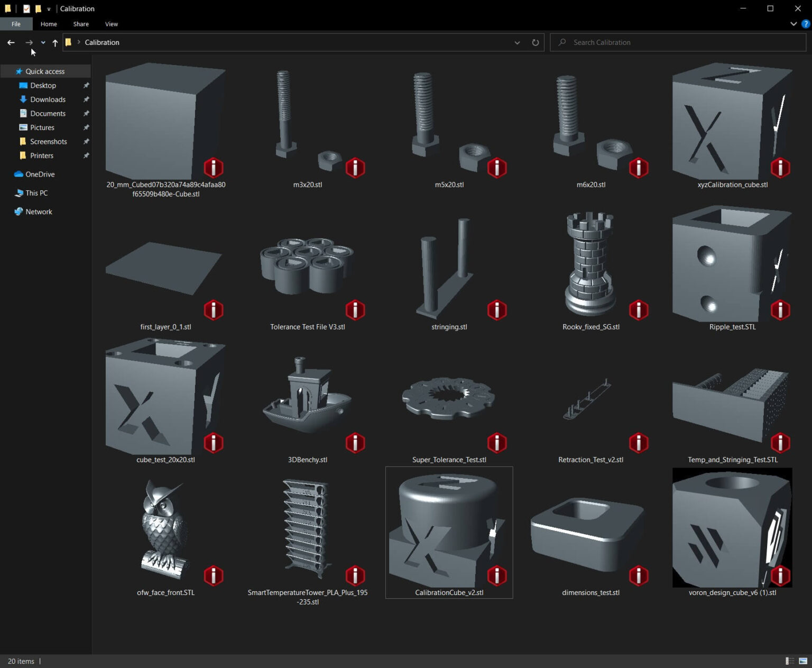Open the Rookv_fixed_SG.stl rook thumbnail

pyautogui.click(x=590, y=264)
